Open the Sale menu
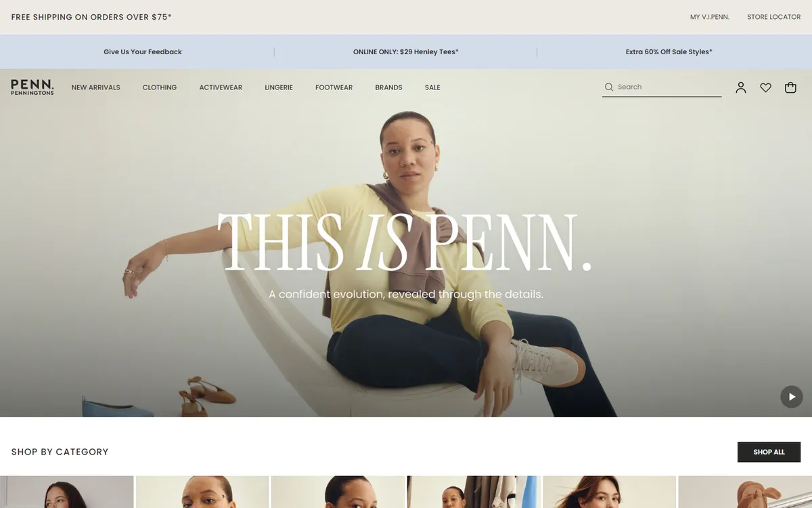This screenshot has height=508, width=812. coord(432,87)
